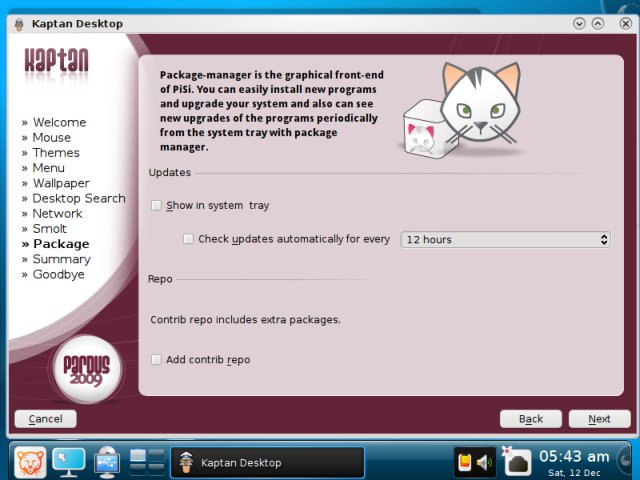Minimize the Kaptan Desktop window
The width and height of the screenshot is (640, 480).
point(579,24)
